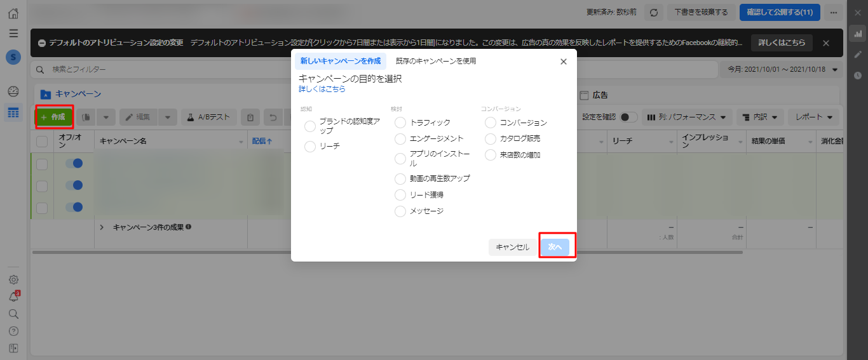
Task: Open dropdown arrow next to duplicate icon
Action: click(105, 117)
